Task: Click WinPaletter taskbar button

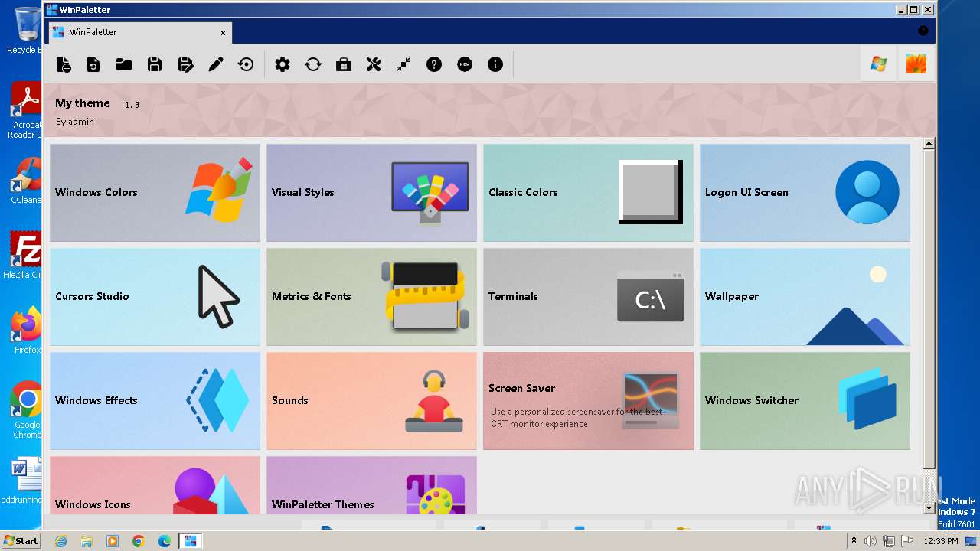Action: click(190, 541)
